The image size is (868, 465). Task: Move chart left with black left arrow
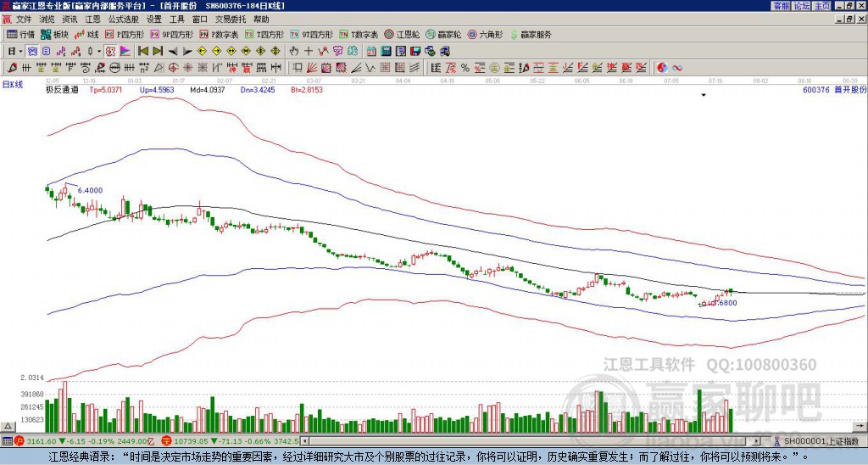coord(173,52)
